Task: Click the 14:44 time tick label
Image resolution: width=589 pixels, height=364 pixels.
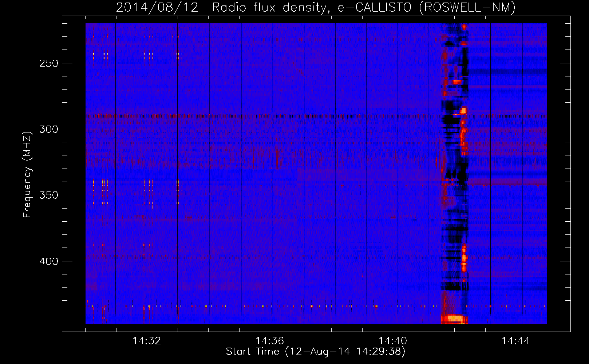Action: pyautogui.click(x=516, y=341)
